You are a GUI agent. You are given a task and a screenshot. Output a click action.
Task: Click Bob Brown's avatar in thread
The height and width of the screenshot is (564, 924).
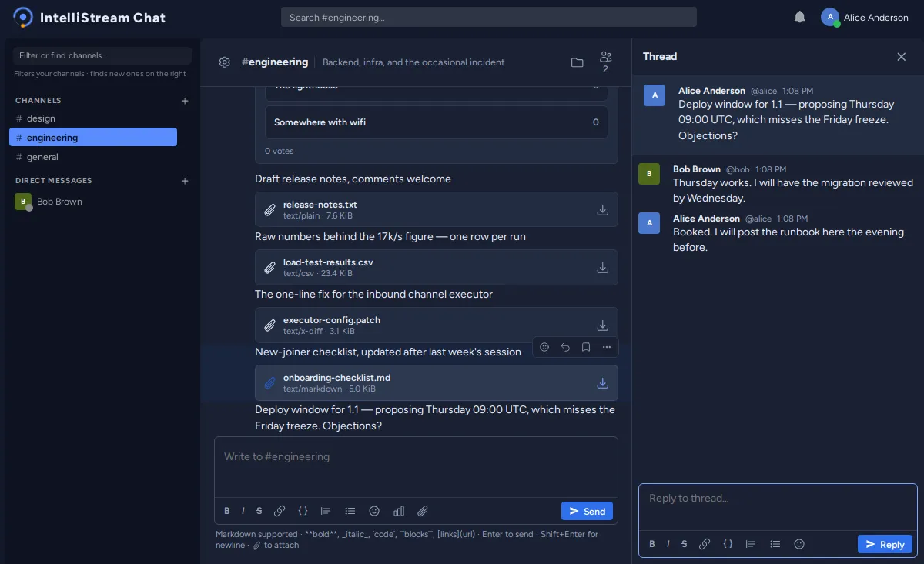tap(649, 174)
